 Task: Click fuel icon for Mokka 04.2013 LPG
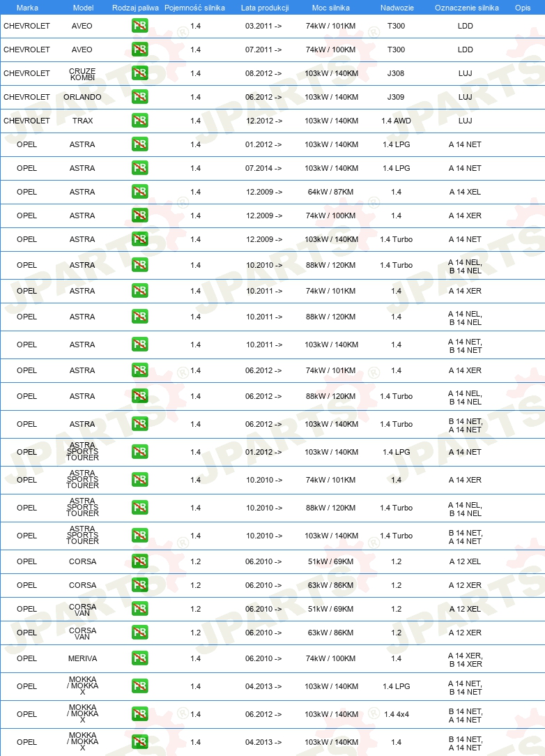coord(140,686)
